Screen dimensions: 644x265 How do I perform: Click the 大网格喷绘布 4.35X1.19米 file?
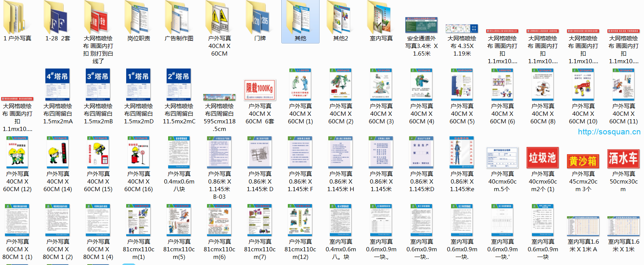pyautogui.click(x=462, y=29)
